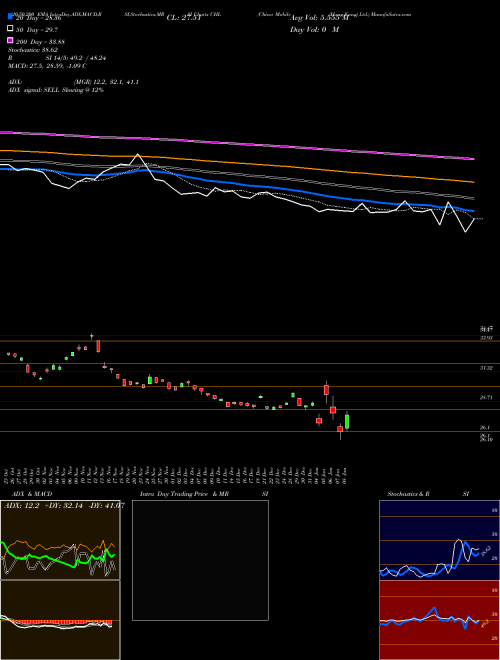Click the 'CL: 27.51' closing price label
The width and height of the screenshot is (500, 660).
pos(184,18)
